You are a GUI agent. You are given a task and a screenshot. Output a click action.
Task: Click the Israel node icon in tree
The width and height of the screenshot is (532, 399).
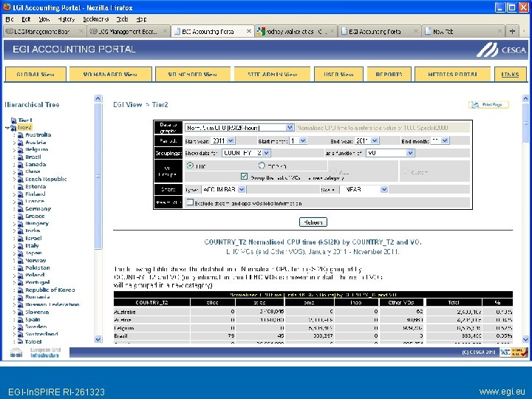[21, 239]
